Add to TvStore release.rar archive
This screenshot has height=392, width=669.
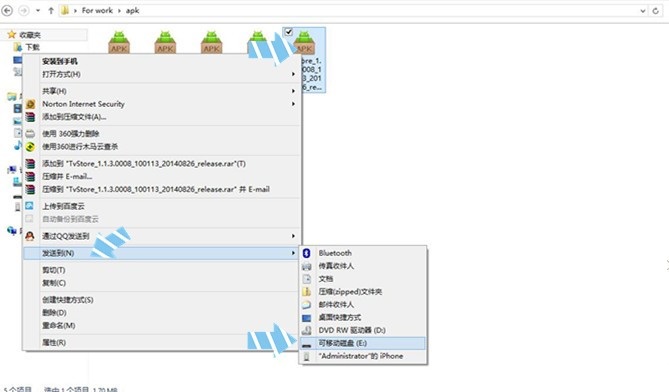tap(162, 164)
